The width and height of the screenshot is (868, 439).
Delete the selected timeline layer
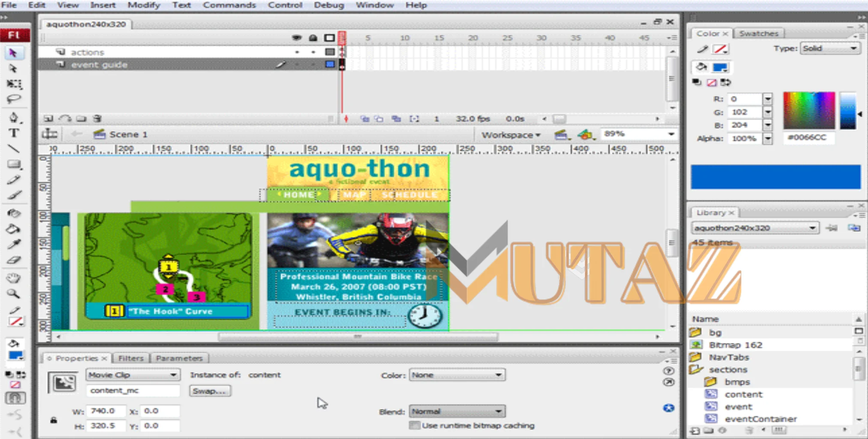98,118
